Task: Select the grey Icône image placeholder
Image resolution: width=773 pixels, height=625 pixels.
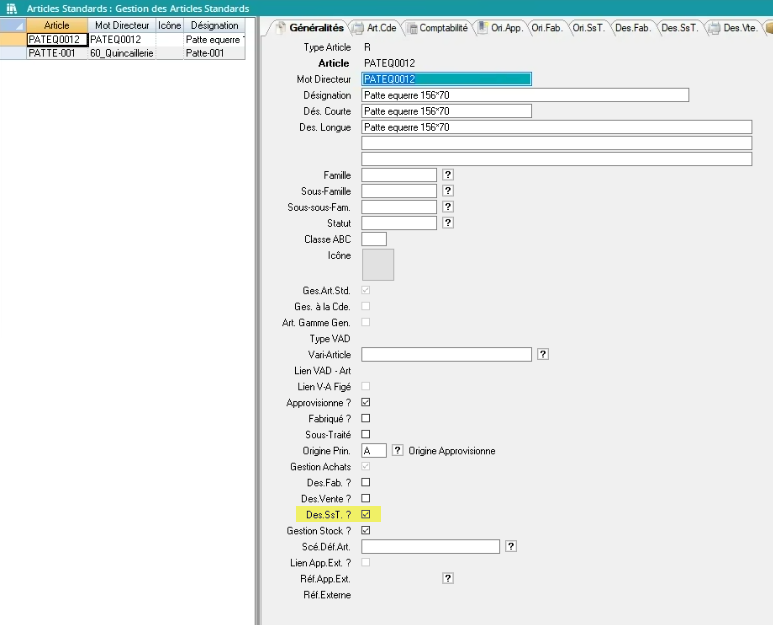Action: 377,264
